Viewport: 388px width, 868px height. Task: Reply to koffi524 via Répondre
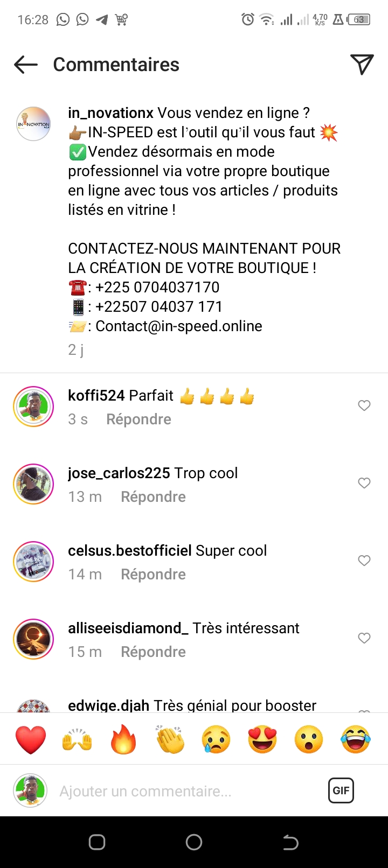[x=138, y=419]
